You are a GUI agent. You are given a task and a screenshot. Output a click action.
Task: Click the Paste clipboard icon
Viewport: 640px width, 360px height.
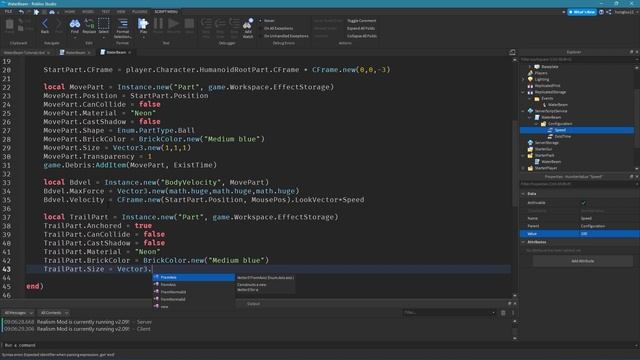(x=9, y=25)
